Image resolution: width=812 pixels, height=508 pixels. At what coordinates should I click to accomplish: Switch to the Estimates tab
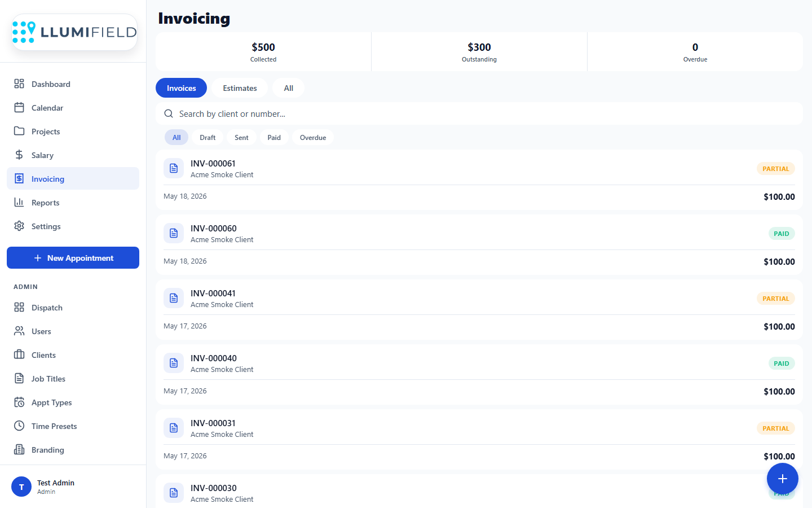pyautogui.click(x=240, y=88)
